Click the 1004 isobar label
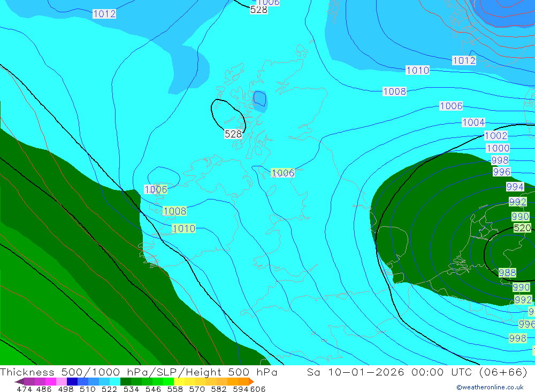 473,122
